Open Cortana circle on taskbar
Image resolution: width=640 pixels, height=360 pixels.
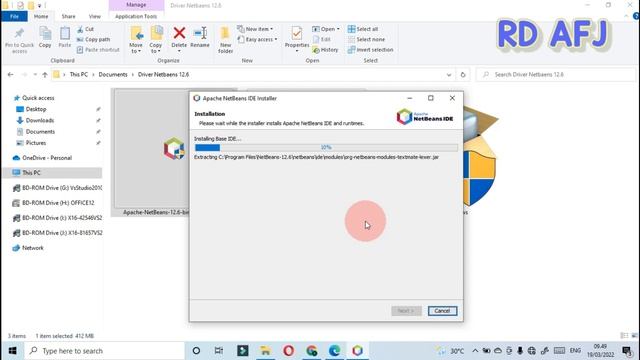click(196, 351)
